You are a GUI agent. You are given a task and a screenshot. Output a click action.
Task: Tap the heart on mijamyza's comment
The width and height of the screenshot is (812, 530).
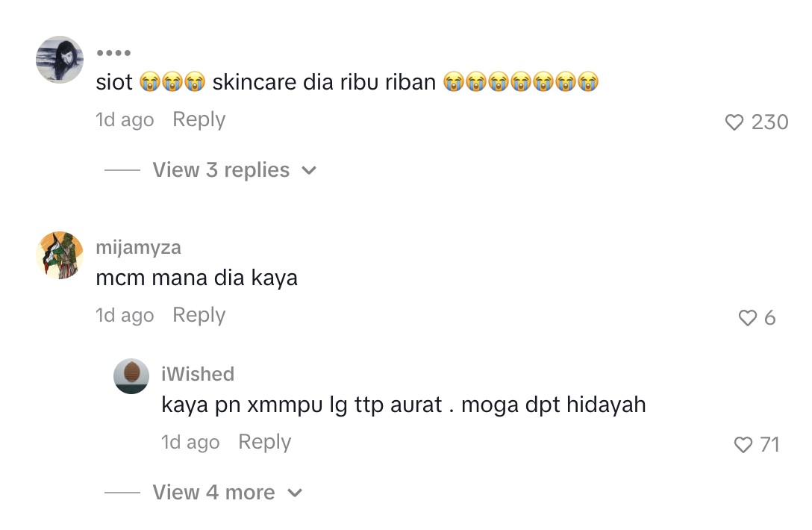pos(747,318)
